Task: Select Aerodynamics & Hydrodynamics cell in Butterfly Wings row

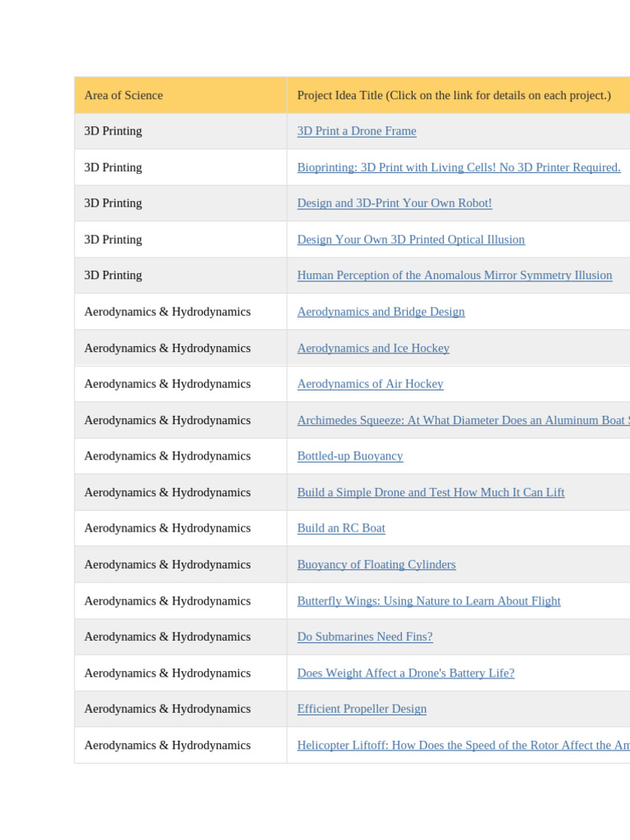Action: [180, 601]
